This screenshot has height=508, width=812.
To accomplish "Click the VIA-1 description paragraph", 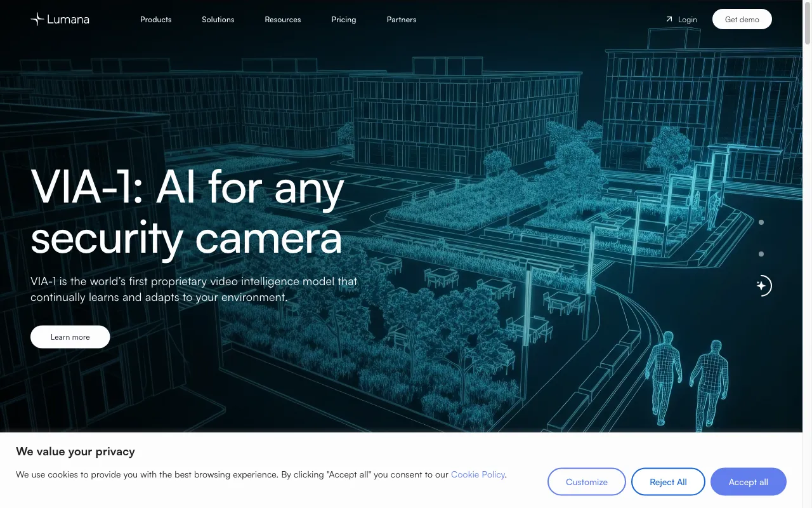I will pos(194,289).
